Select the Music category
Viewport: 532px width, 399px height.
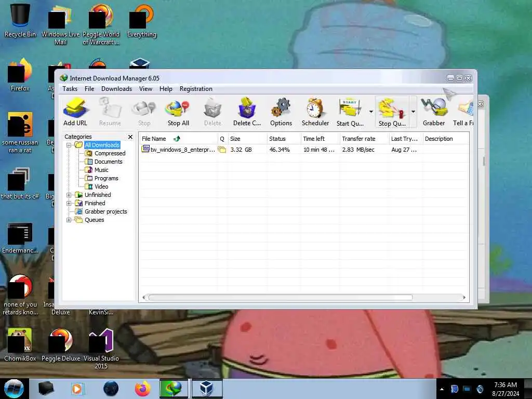[x=101, y=170]
